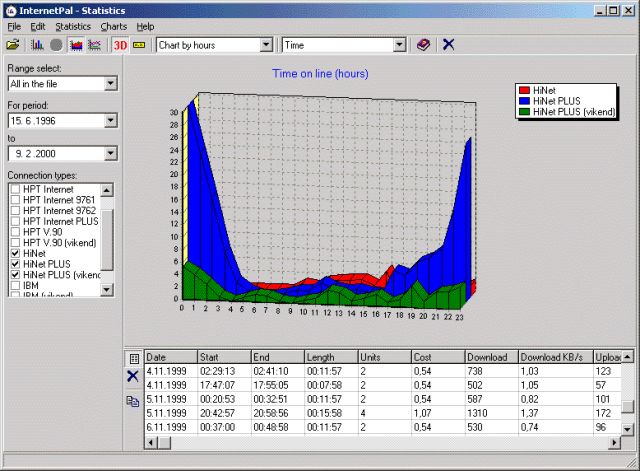
Task: Open the Charts menu
Action: point(113,26)
